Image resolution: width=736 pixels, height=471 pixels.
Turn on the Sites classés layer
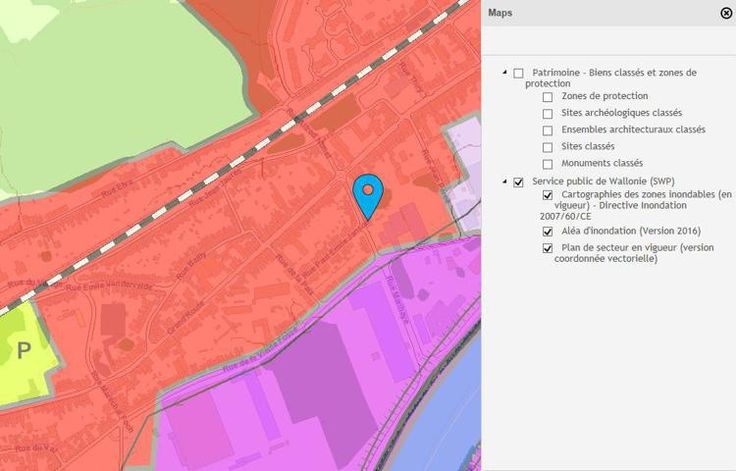pos(547,147)
